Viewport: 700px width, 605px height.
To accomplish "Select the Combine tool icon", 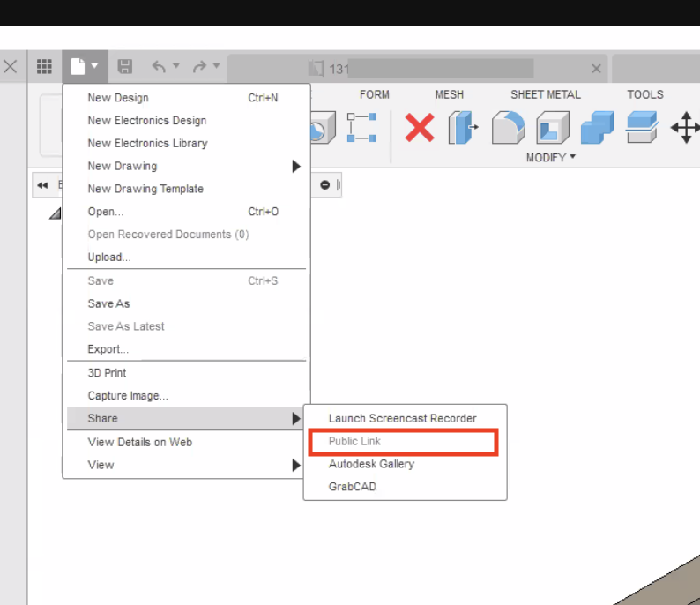I will point(598,128).
